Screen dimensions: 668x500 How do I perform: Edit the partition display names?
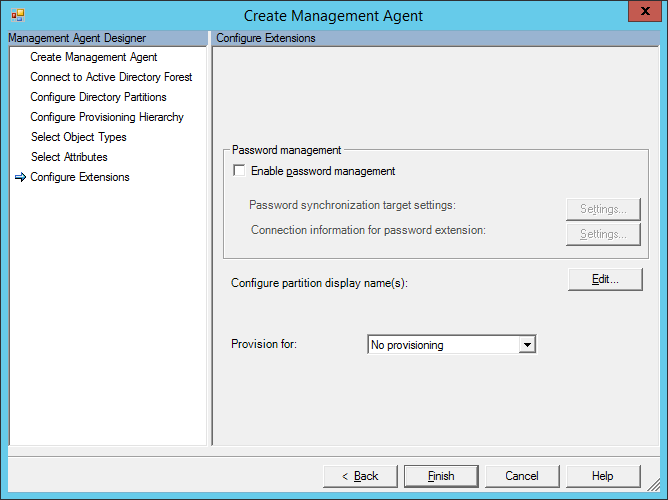click(x=604, y=280)
